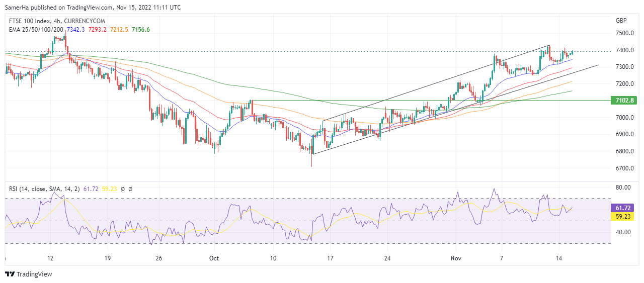The height and width of the screenshot is (283, 644).
Task: Click the EMA 25/50/100/200 indicator label
Action: [x=36, y=30]
